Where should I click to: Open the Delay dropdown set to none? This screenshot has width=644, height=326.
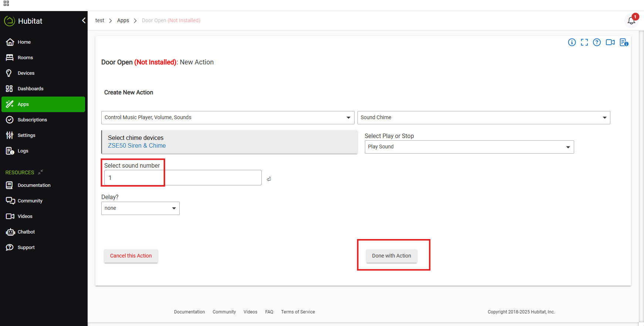tap(140, 208)
